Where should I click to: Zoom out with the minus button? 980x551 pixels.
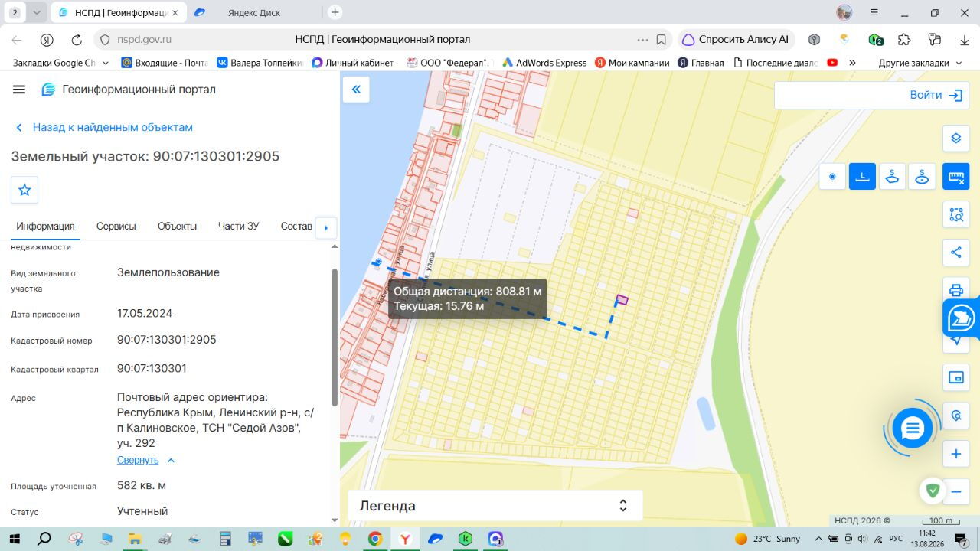pos(955,491)
